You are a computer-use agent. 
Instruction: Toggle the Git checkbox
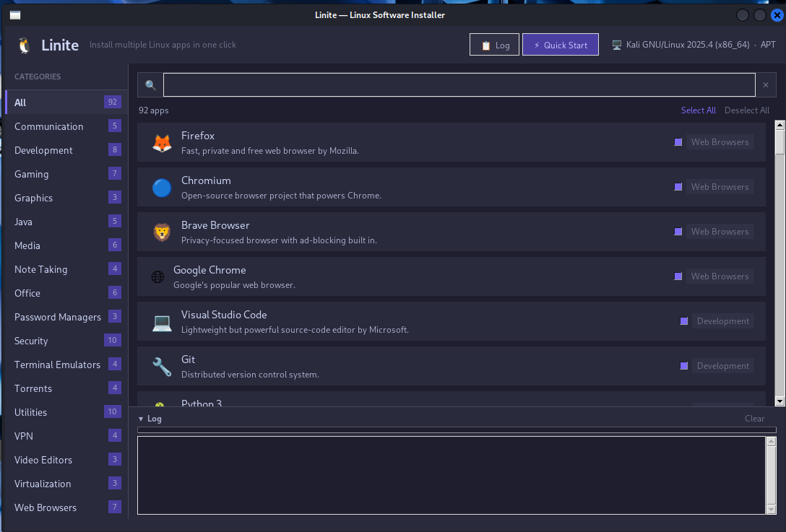point(683,366)
